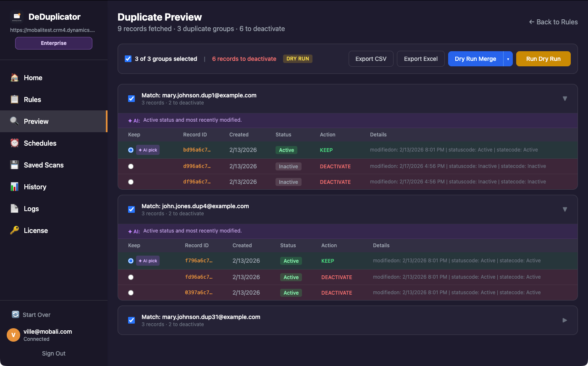Uncheck the john.jones.dup4 group checkbox
588x366 pixels.
[131, 209]
